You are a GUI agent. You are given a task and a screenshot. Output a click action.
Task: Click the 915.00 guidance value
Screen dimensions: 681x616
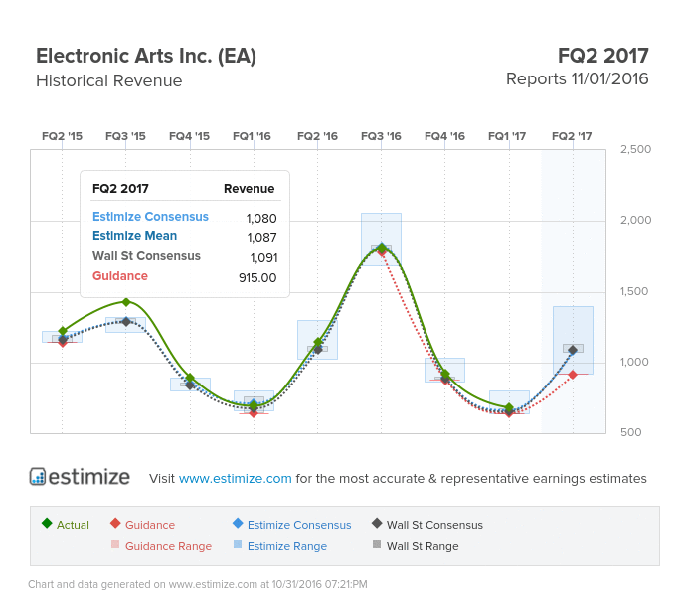(257, 278)
